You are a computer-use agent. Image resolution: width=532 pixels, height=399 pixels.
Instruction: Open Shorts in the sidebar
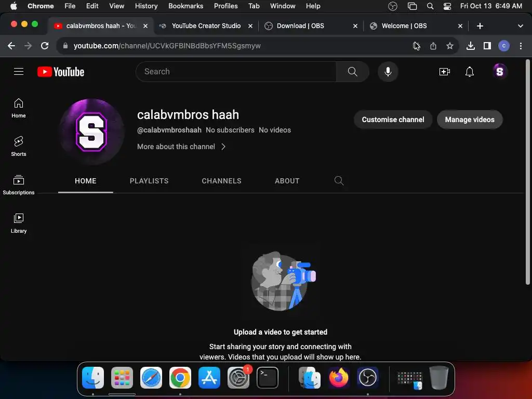(19, 146)
